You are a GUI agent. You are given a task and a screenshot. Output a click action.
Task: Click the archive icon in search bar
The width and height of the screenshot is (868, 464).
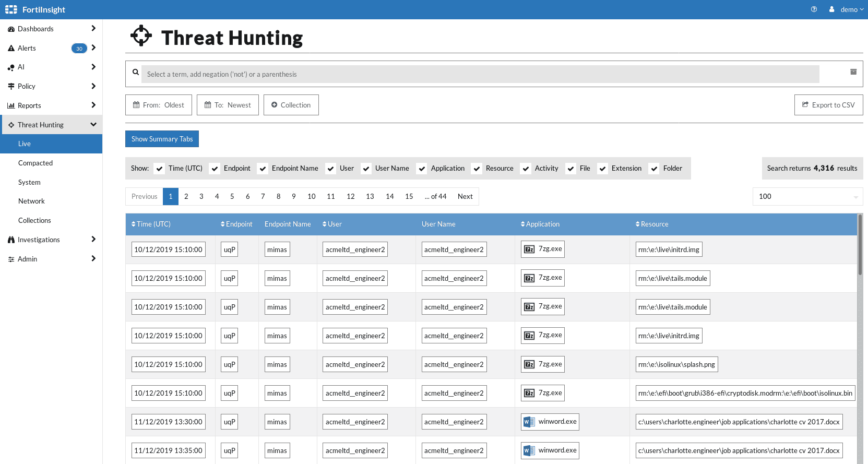pyautogui.click(x=853, y=72)
